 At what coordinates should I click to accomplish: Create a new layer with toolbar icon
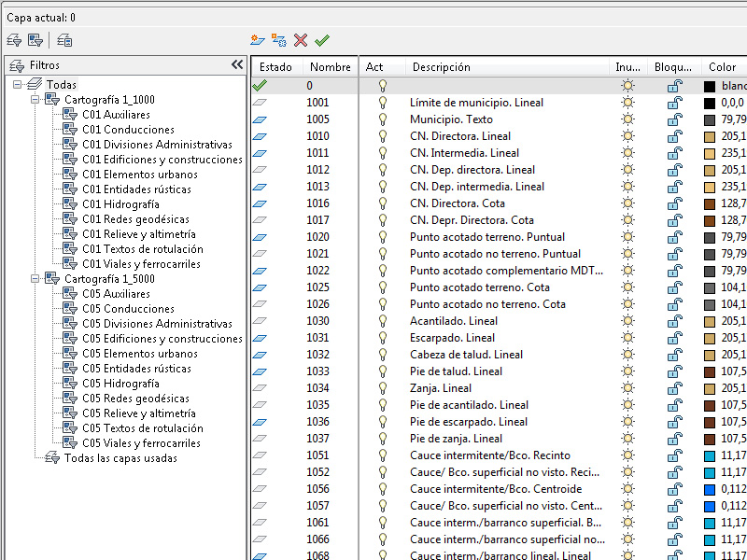[258, 40]
